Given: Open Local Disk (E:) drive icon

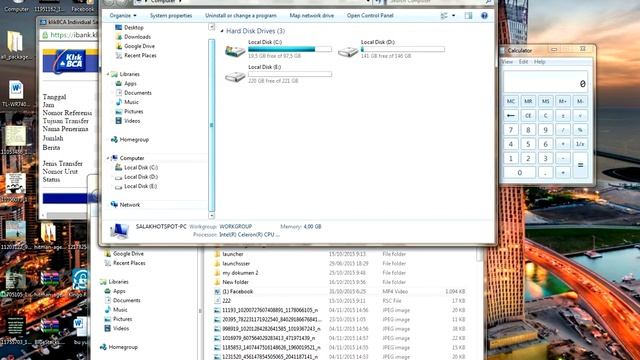Looking at the screenshot, I should pyautogui.click(x=235, y=76).
